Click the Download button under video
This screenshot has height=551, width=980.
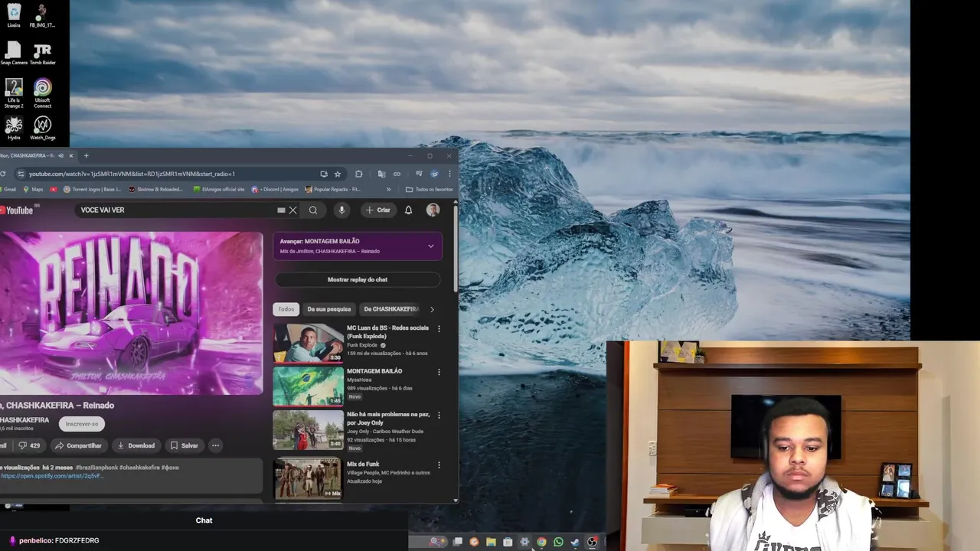(136, 445)
